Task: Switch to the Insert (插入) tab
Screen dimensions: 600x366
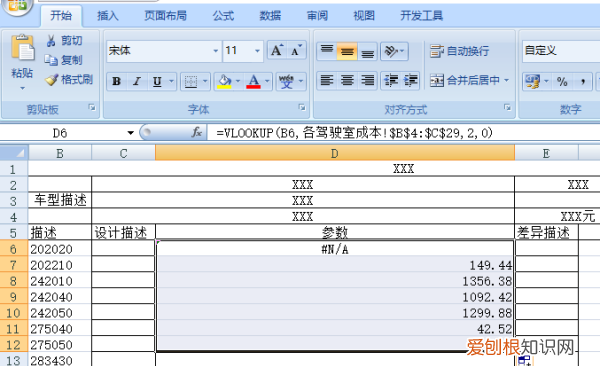Action: click(x=108, y=16)
